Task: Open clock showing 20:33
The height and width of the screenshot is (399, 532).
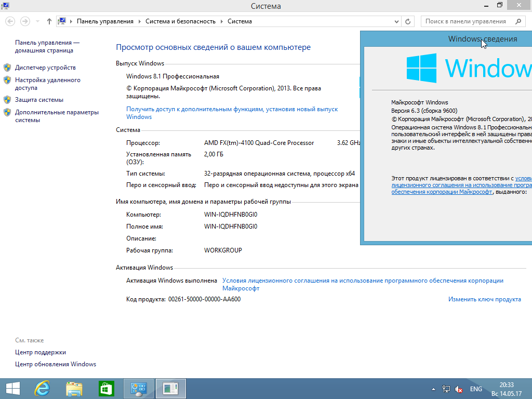Action: 507,389
